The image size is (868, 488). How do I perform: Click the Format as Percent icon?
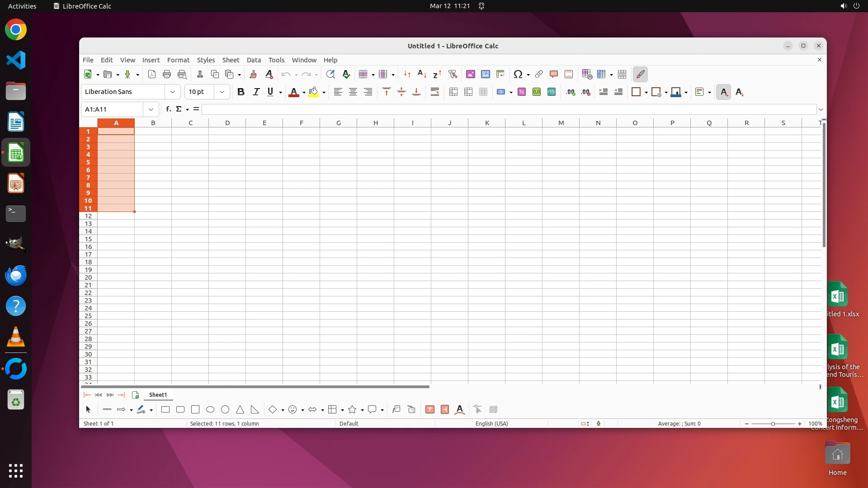tap(522, 92)
